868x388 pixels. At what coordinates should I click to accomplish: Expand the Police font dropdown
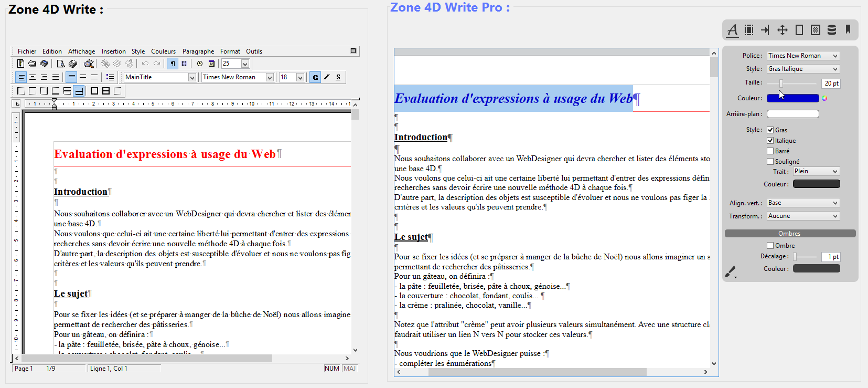pyautogui.click(x=803, y=56)
